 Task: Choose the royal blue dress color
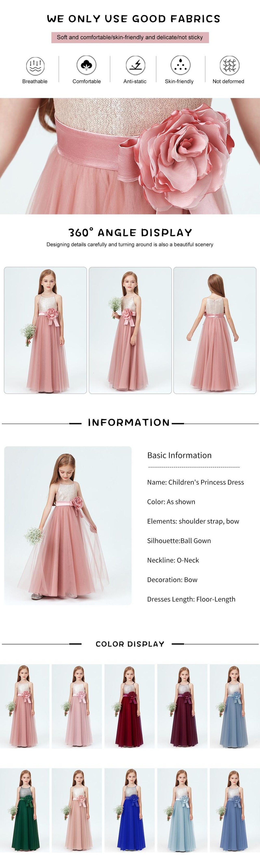[130, 811]
